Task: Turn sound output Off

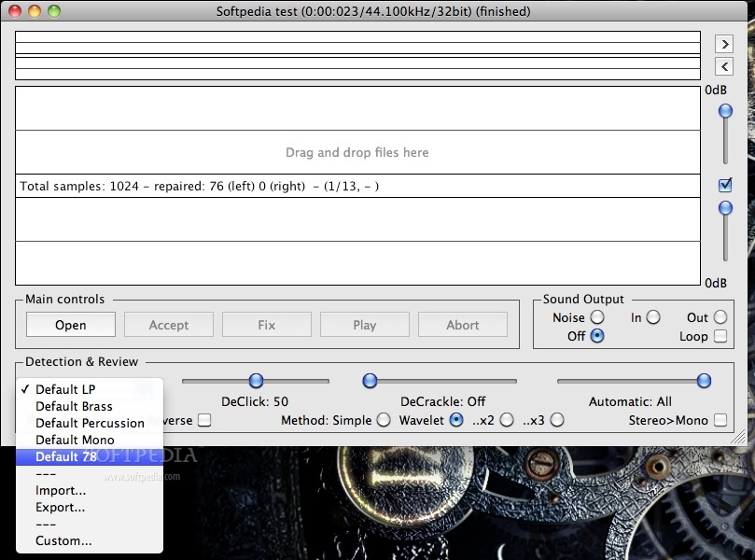Action: 594,337
